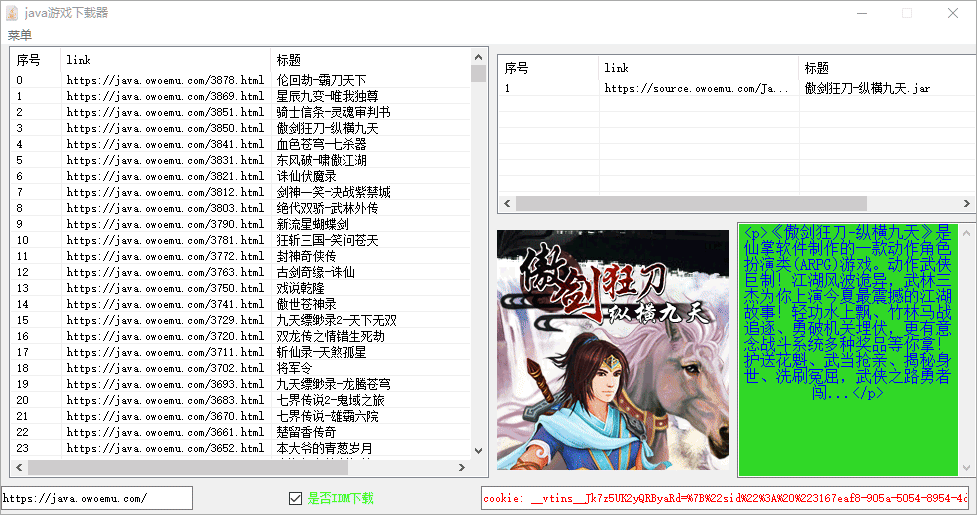Image resolution: width=977 pixels, height=515 pixels.
Task: Select the row titled 楚留香传奇
Action: coord(241,432)
